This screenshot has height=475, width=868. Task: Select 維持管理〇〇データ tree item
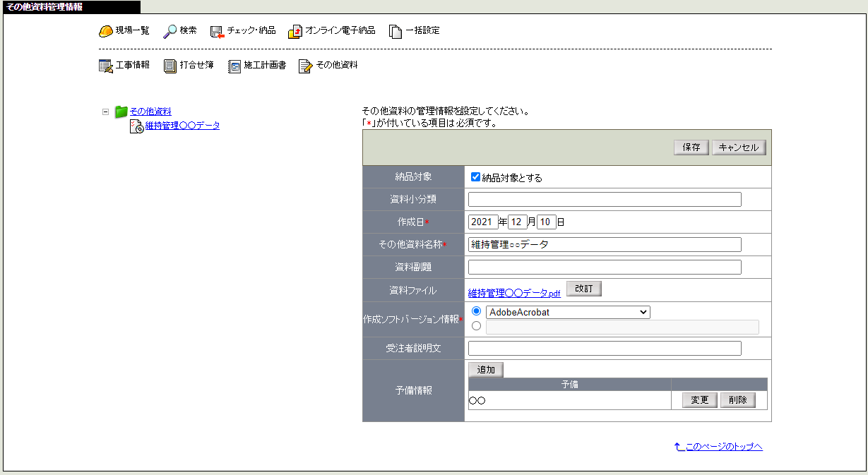[182, 126]
